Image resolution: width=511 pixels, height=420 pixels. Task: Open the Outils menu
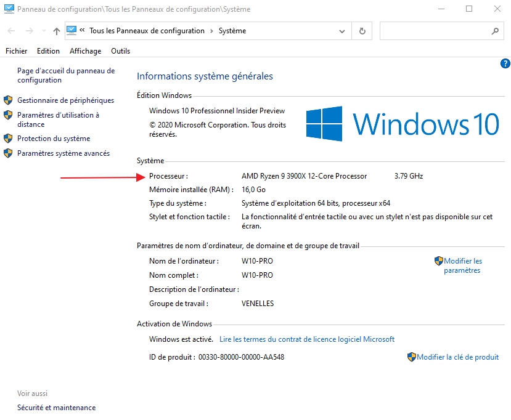(121, 51)
